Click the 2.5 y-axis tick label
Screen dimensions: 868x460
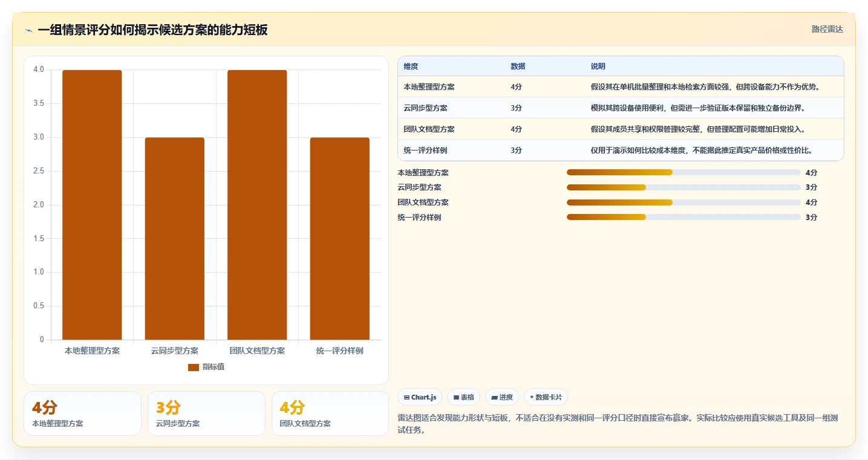click(x=39, y=171)
